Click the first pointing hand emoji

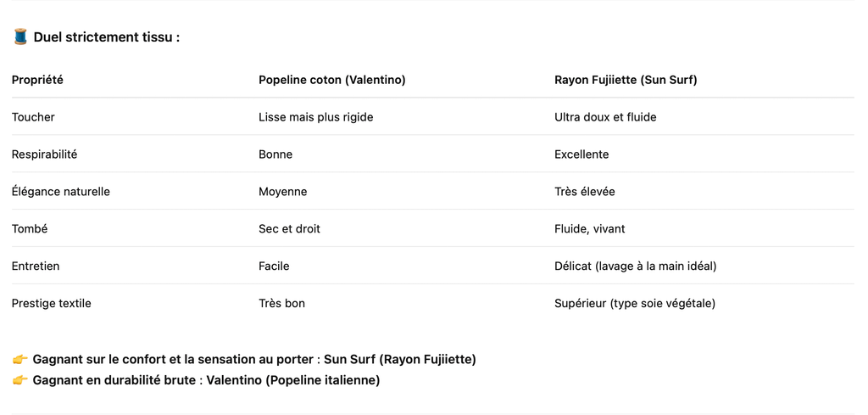click(20, 360)
